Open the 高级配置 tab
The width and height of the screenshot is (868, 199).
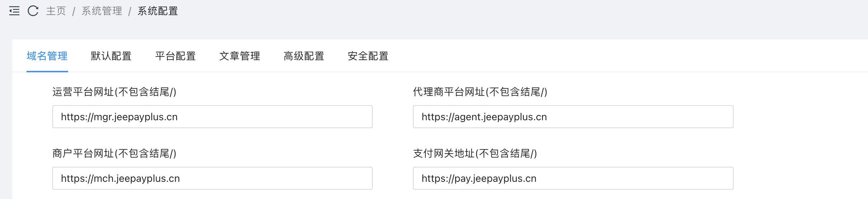[304, 56]
